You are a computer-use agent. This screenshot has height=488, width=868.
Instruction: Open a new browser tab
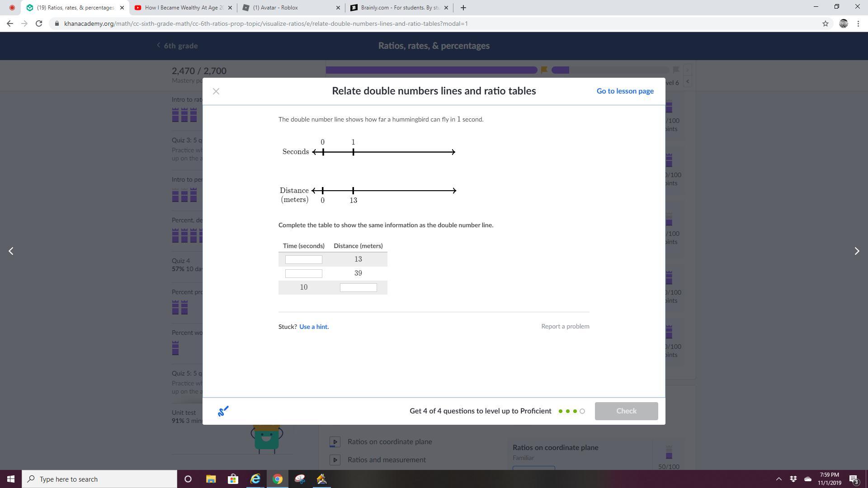[463, 8]
